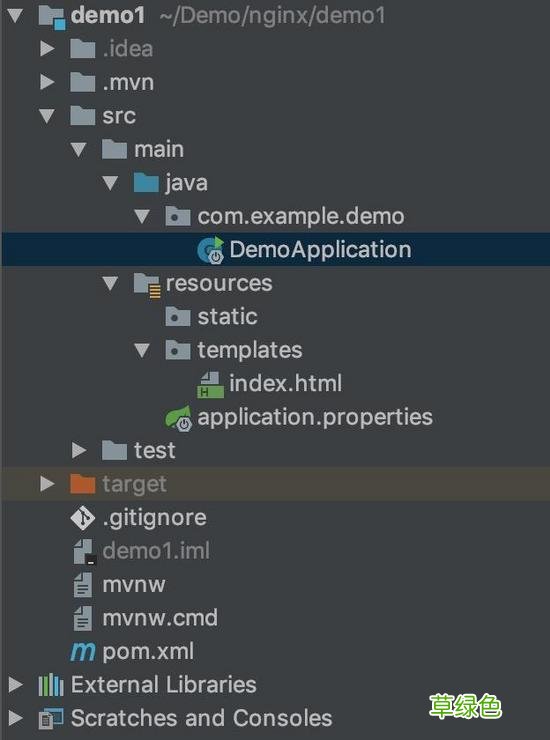
Task: Expand the test folder arrow
Action: [78, 450]
